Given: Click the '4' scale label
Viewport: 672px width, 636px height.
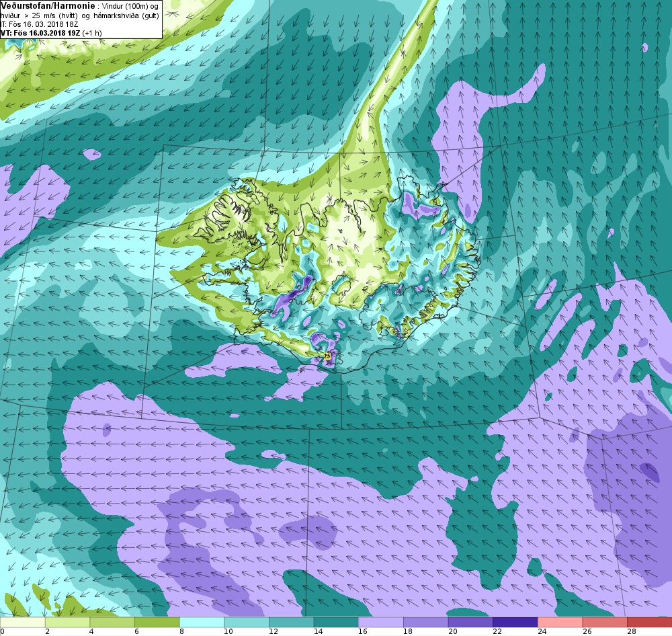Looking at the screenshot, I should (92, 631).
